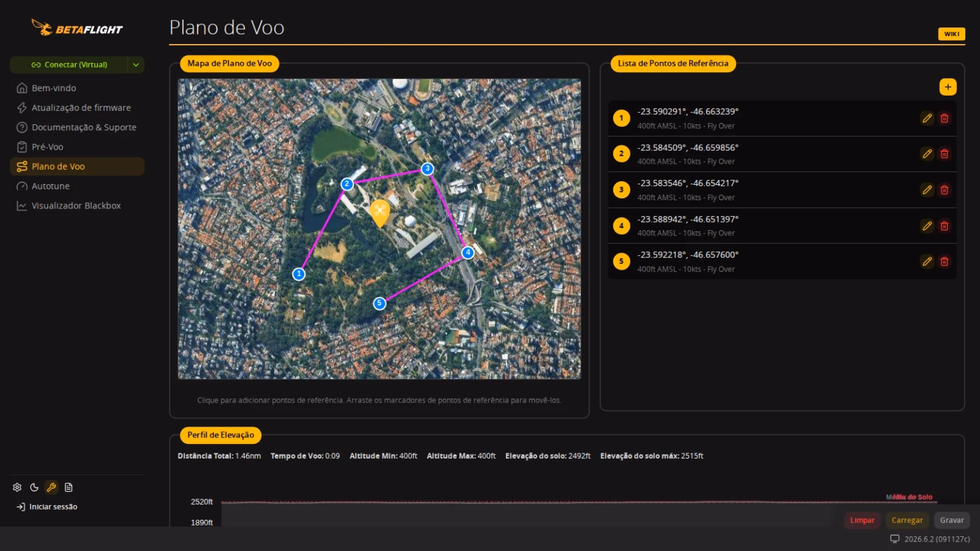The height and width of the screenshot is (551, 980).
Task: Open the WIKI button
Action: (951, 34)
